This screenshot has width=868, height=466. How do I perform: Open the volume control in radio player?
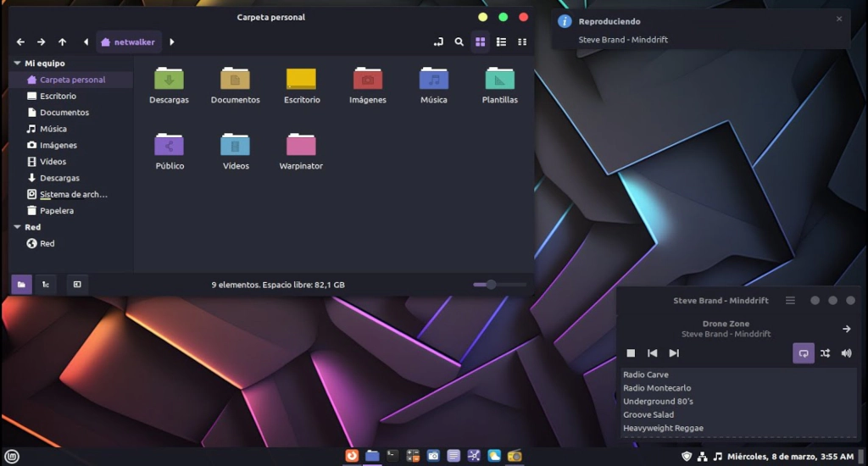(846, 353)
